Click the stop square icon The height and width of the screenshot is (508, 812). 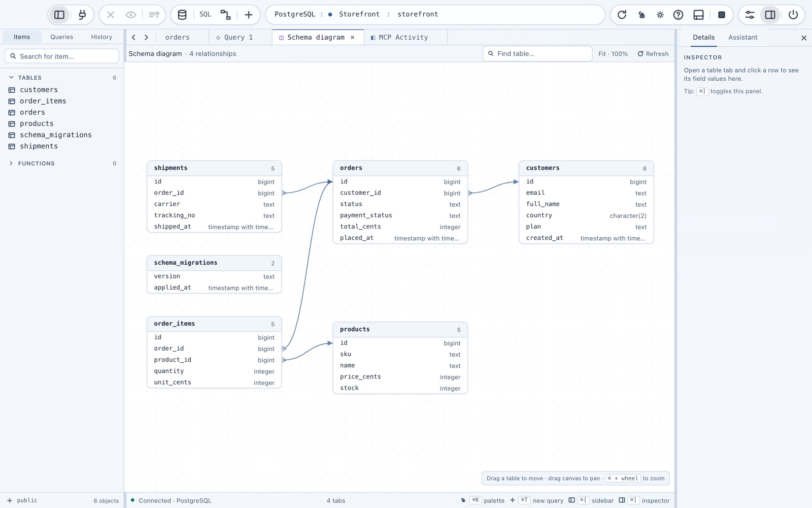click(722, 15)
